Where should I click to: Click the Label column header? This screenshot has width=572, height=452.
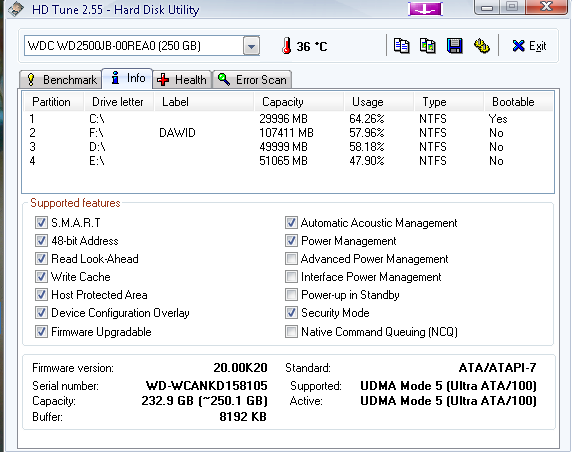[x=204, y=102]
